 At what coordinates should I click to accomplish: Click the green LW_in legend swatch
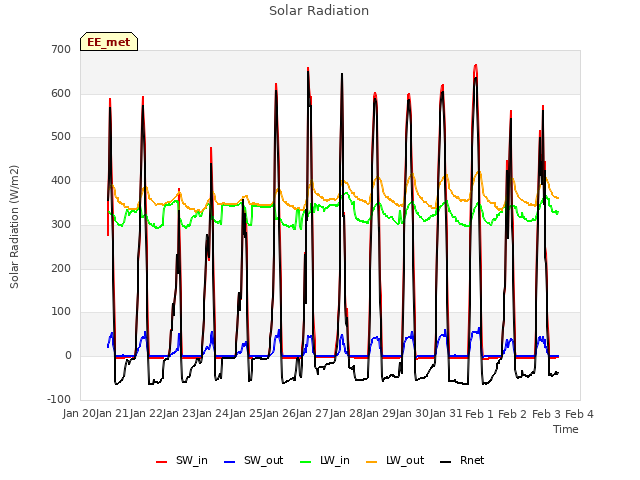306,462
